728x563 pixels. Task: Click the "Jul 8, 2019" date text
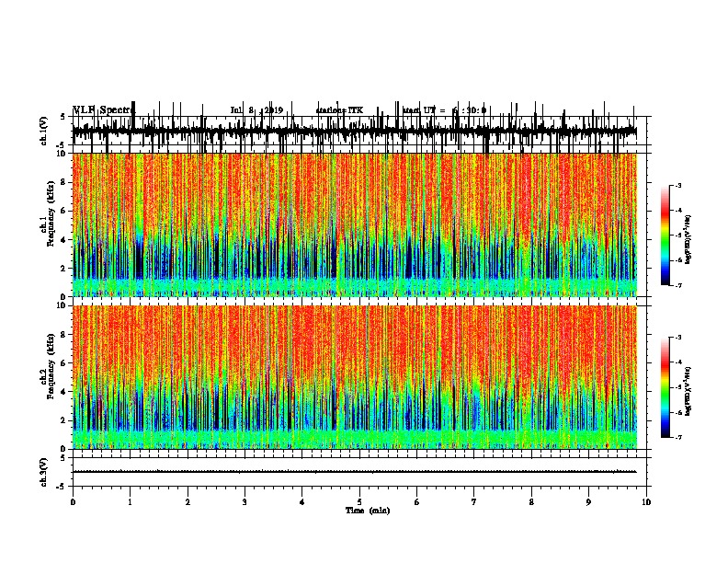click(256, 110)
